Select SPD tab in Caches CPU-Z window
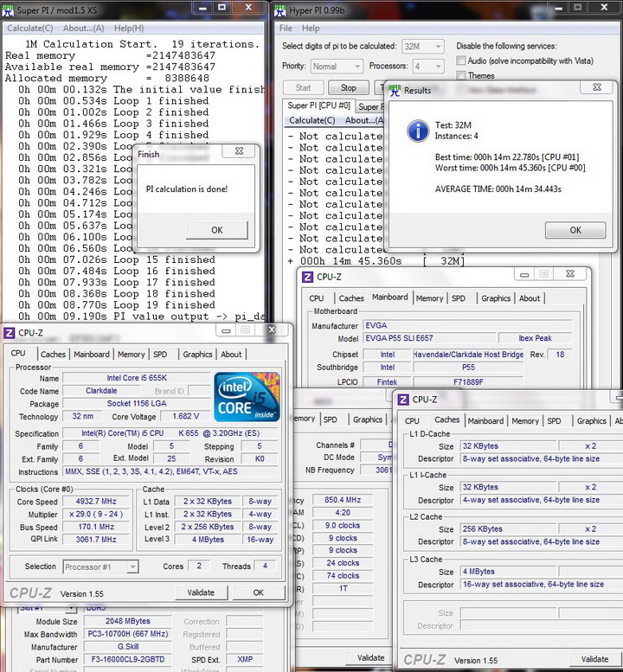Image resolution: width=623 pixels, height=672 pixels. click(554, 421)
